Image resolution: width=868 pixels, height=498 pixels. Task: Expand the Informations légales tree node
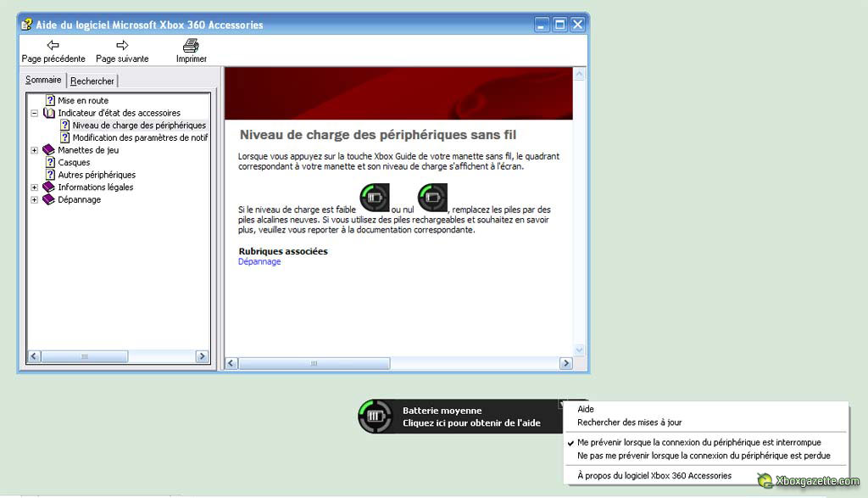(35, 187)
